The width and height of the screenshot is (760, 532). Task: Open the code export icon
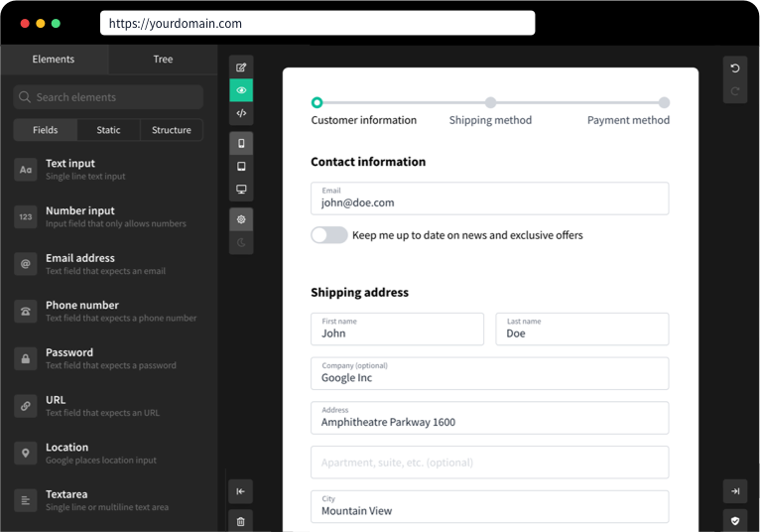[241, 113]
